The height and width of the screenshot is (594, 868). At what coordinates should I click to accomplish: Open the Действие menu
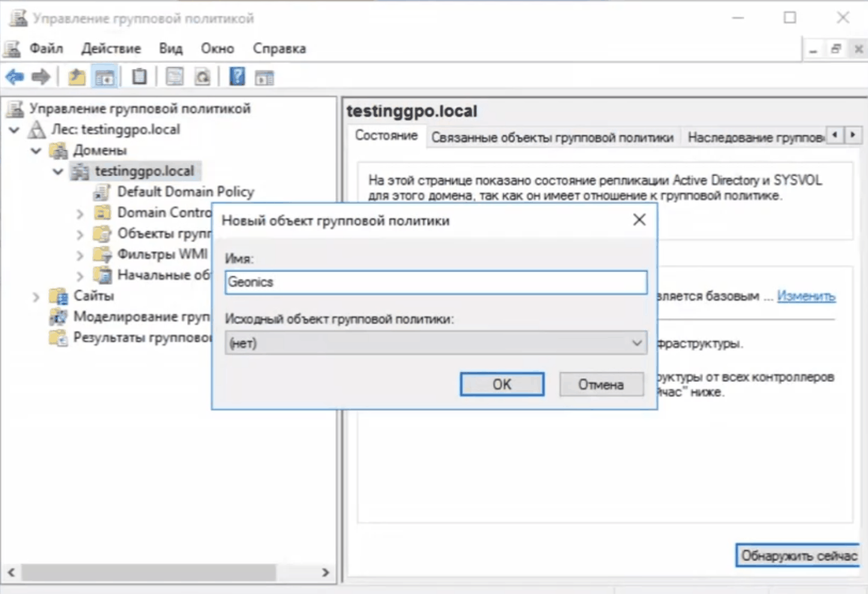pyautogui.click(x=111, y=49)
